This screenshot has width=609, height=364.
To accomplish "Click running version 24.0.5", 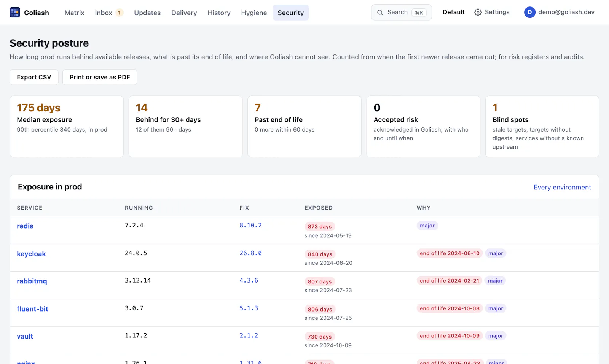I will (x=136, y=253).
